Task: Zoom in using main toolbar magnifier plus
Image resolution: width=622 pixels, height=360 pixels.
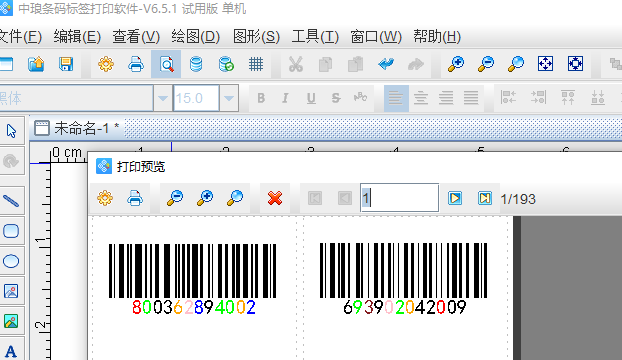Action: pos(456,64)
